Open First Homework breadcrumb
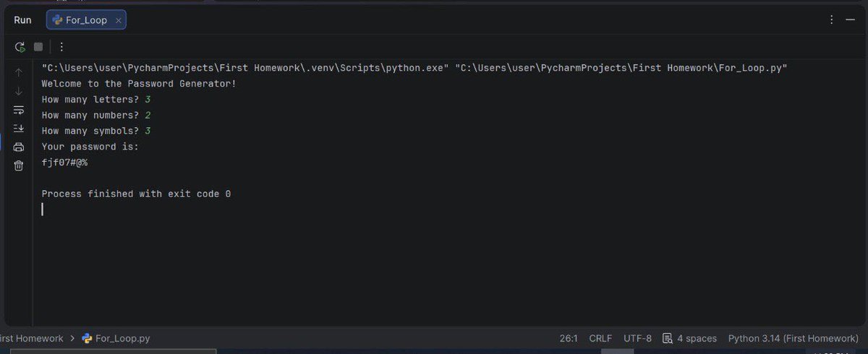 point(32,338)
